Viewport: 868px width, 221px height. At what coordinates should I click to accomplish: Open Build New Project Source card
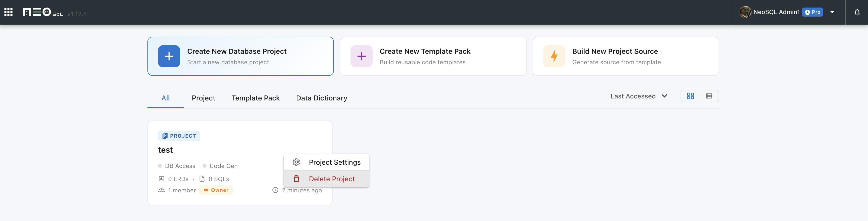point(625,56)
